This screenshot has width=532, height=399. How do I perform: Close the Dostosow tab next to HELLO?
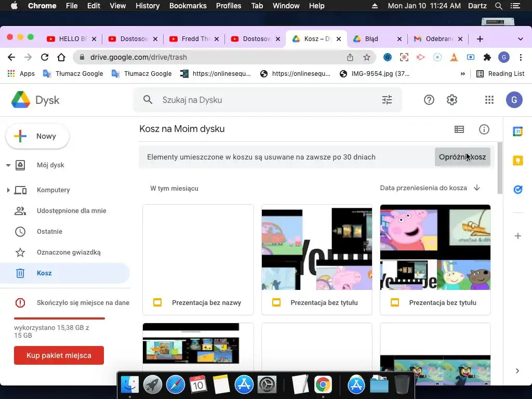155,39
